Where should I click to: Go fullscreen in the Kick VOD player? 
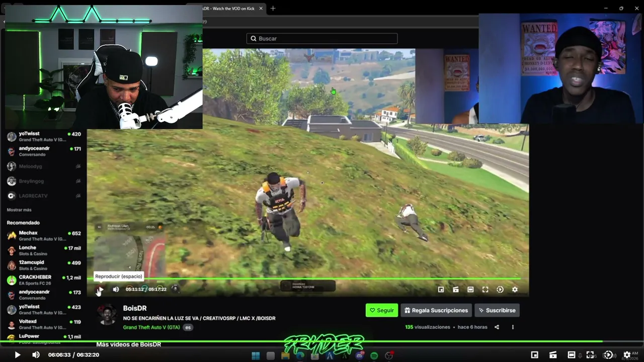pos(485,290)
